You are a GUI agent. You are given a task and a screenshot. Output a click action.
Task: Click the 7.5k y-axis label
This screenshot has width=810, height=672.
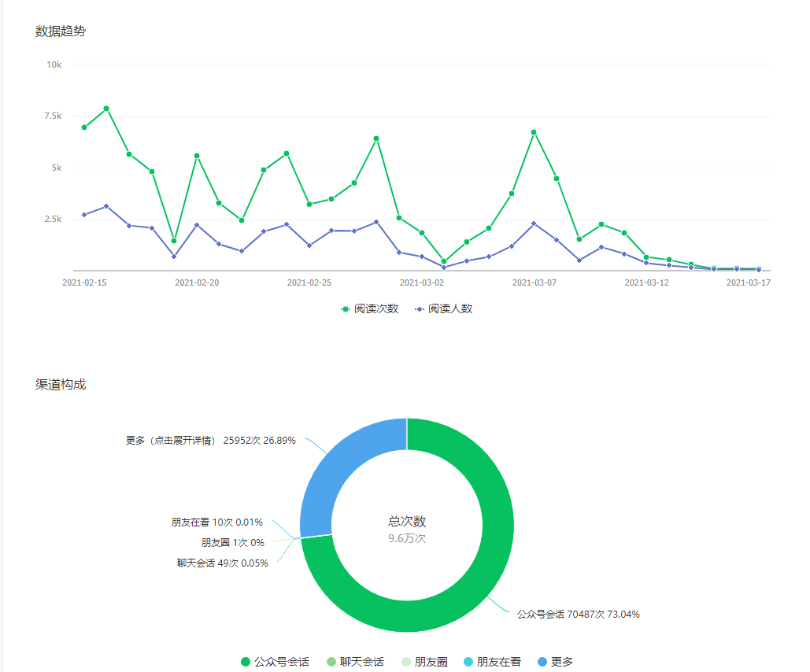[53, 116]
